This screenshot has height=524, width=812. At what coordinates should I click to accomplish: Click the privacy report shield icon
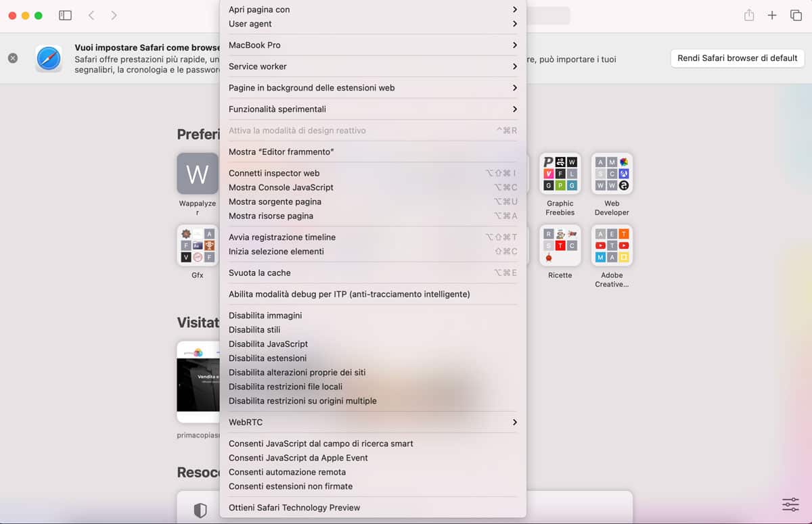200,510
